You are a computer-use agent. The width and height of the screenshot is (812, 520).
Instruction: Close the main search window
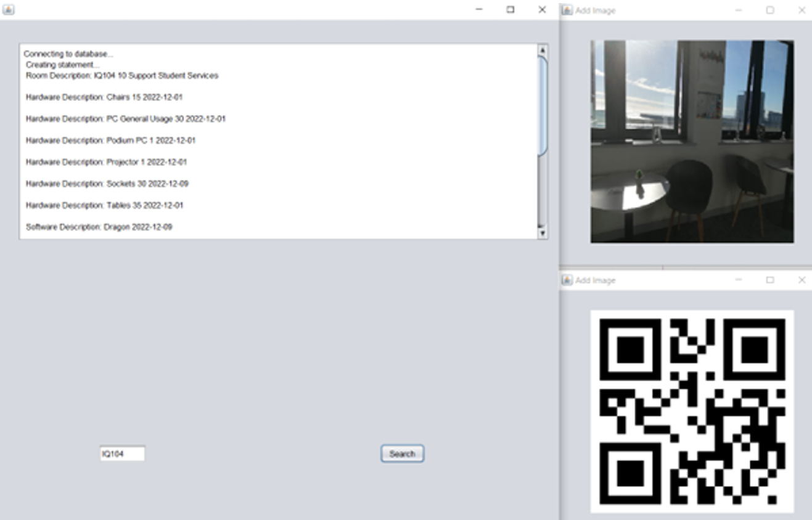click(542, 10)
